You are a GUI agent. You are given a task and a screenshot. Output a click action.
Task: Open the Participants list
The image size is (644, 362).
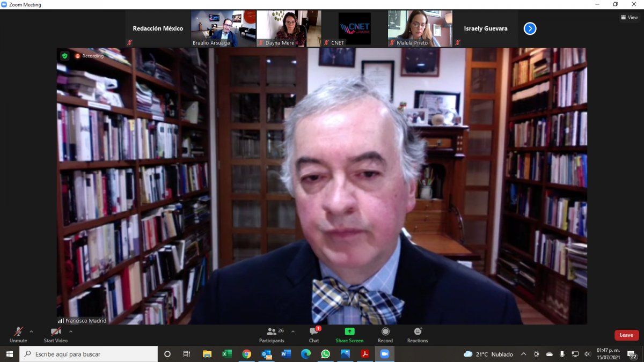coord(272,334)
